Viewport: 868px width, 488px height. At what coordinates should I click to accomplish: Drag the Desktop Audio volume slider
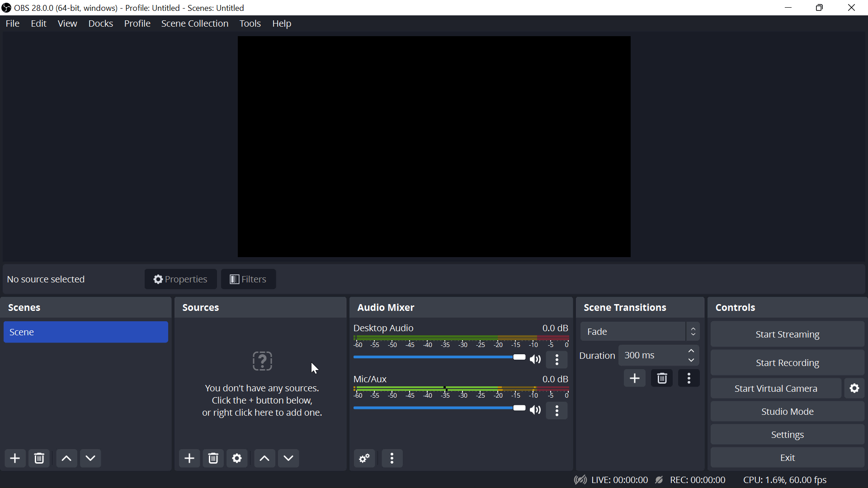click(519, 357)
